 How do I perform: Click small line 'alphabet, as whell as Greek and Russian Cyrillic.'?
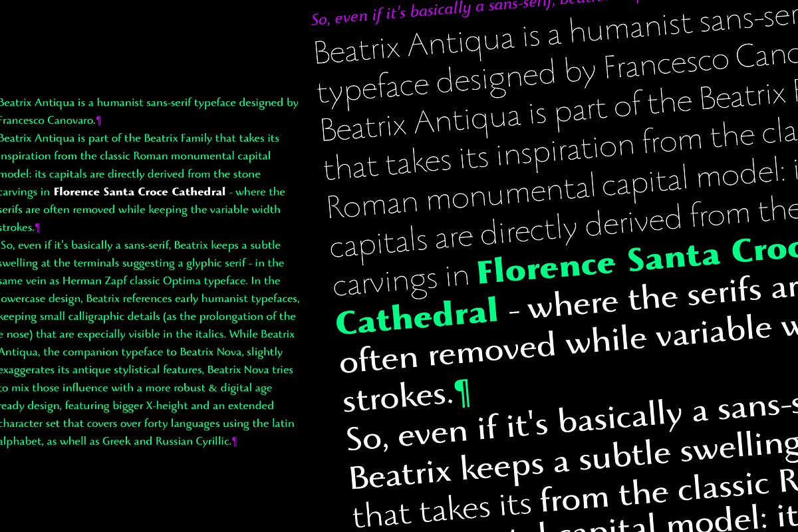pos(116,441)
